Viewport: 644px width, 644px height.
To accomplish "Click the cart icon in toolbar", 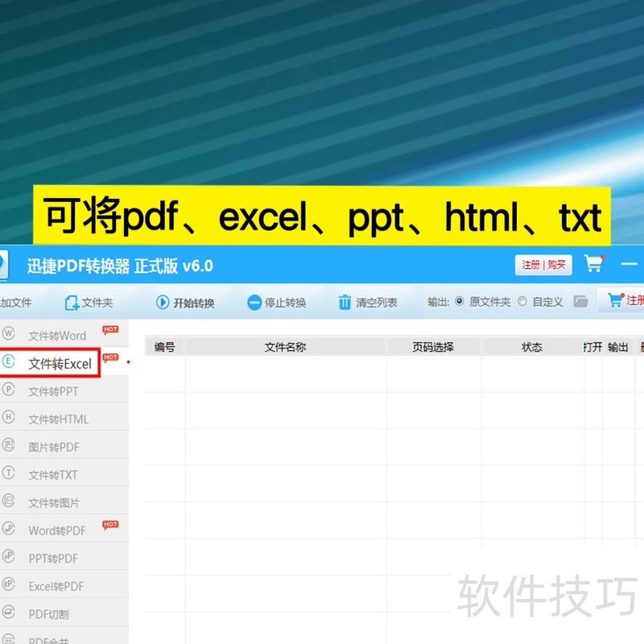I will point(616,300).
